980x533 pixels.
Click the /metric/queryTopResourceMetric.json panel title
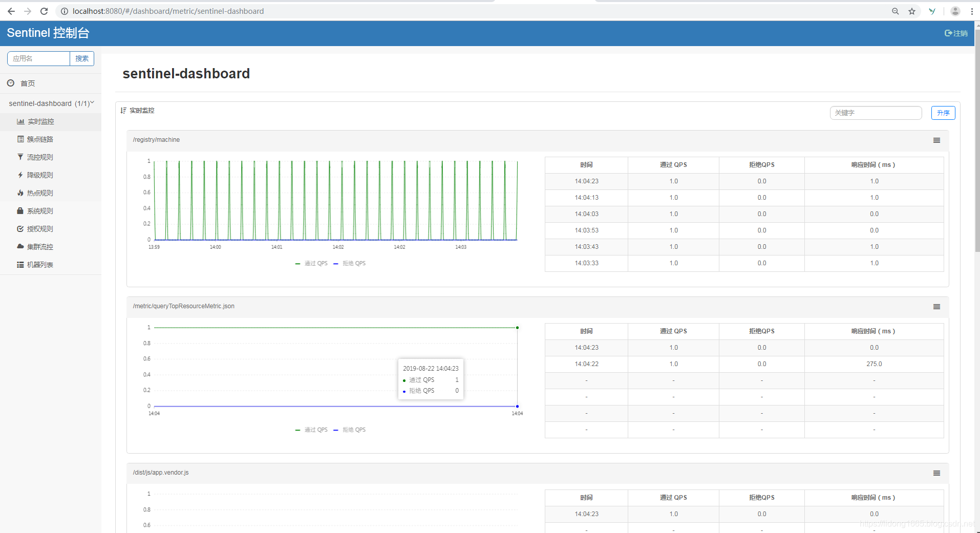(184, 306)
